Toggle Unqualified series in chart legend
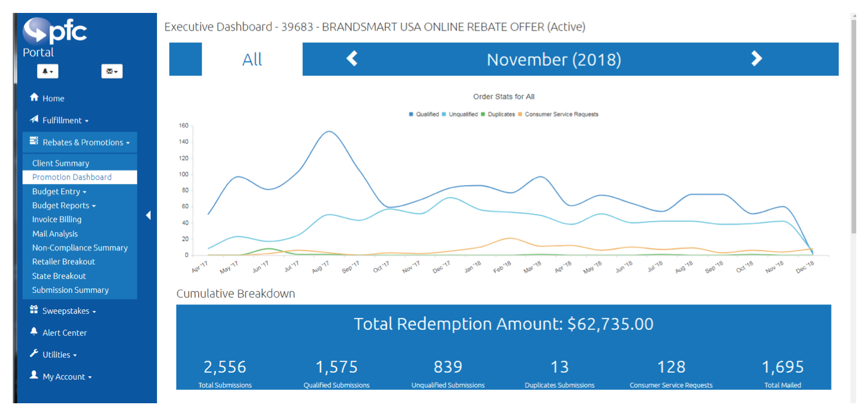The image size is (868, 415). coord(460,114)
